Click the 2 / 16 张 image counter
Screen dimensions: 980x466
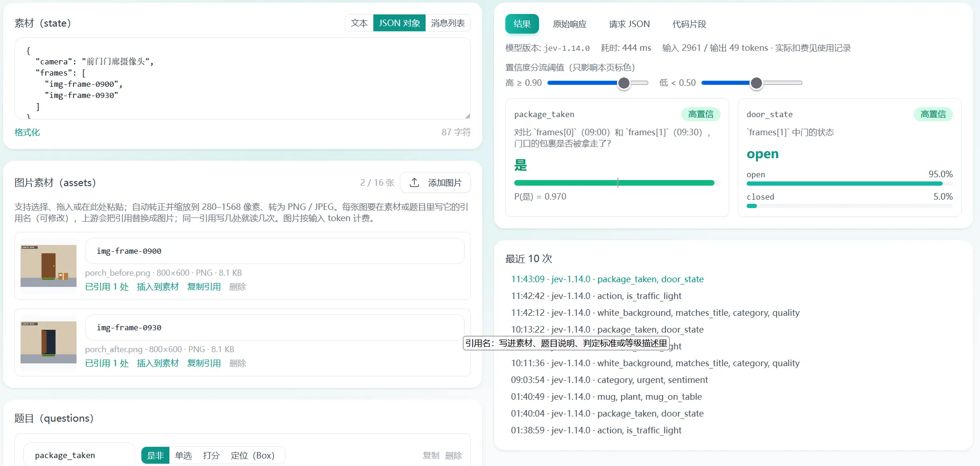tap(377, 182)
